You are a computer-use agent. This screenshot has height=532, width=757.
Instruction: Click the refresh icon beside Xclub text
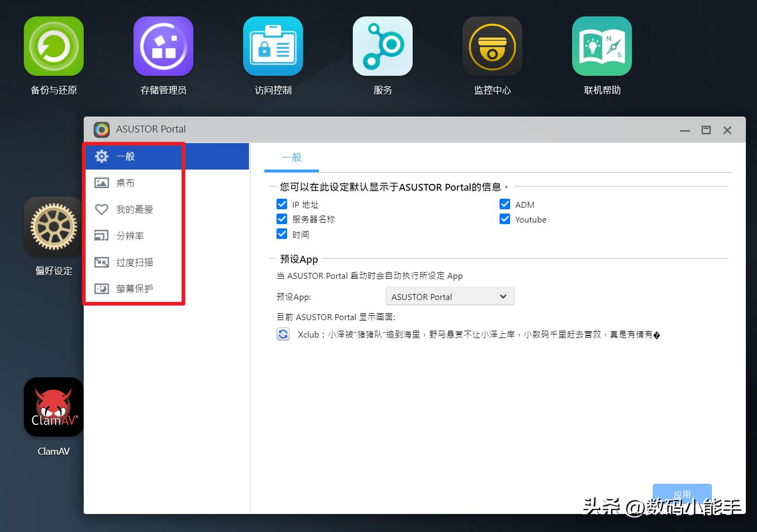tap(283, 334)
